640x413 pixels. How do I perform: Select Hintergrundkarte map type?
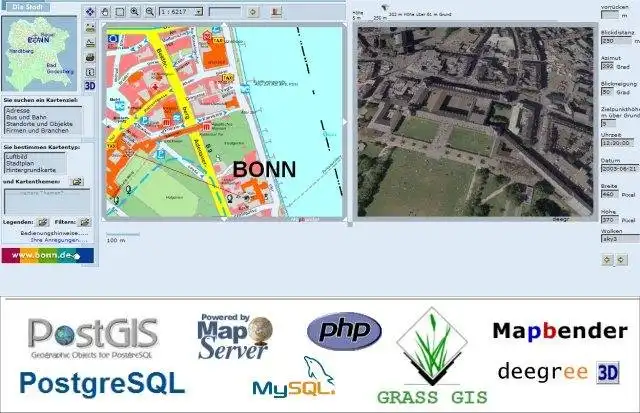click(x=31, y=170)
